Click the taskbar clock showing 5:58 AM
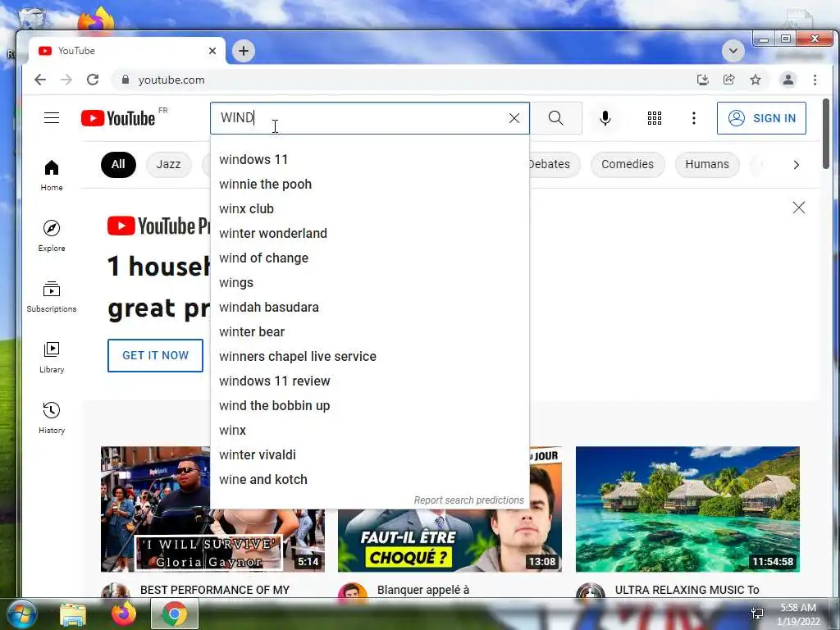This screenshot has width=840, height=630. [797, 614]
